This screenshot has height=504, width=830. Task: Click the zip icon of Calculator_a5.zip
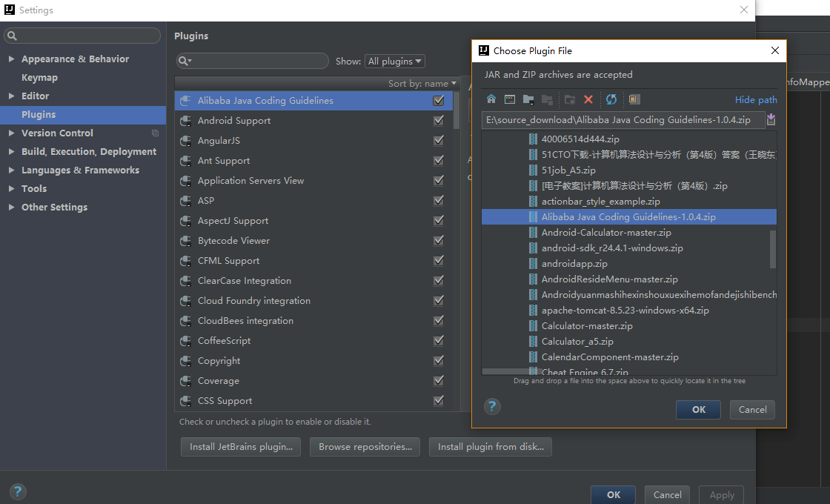coord(533,342)
